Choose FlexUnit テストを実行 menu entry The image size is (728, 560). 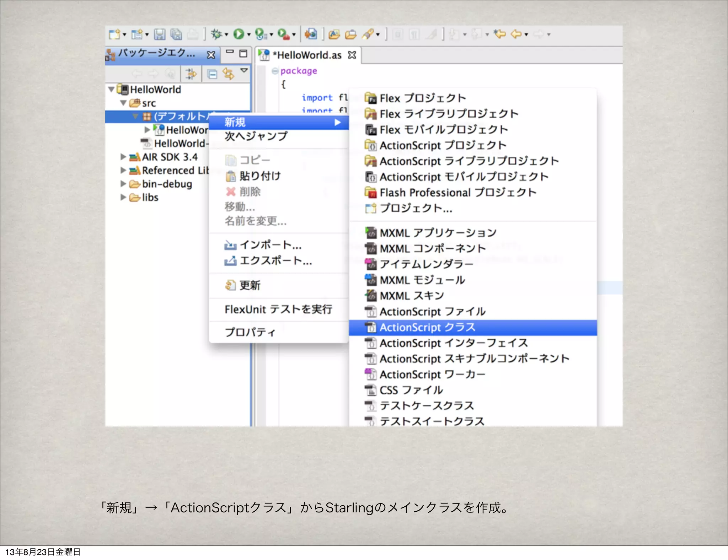click(279, 309)
